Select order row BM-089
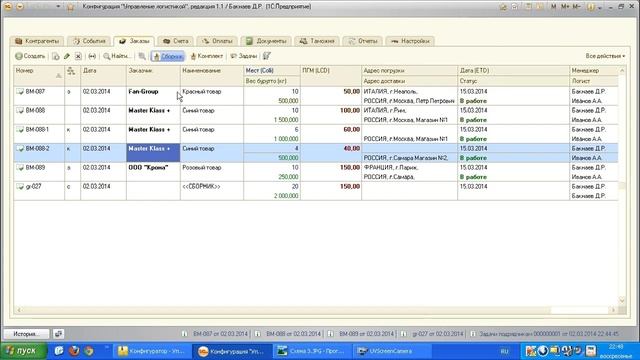 point(316,172)
